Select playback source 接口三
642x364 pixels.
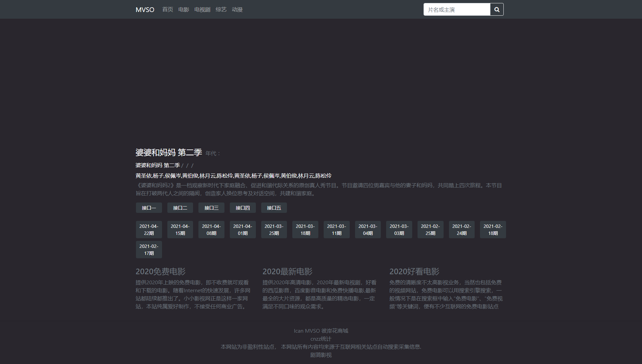coord(211,208)
